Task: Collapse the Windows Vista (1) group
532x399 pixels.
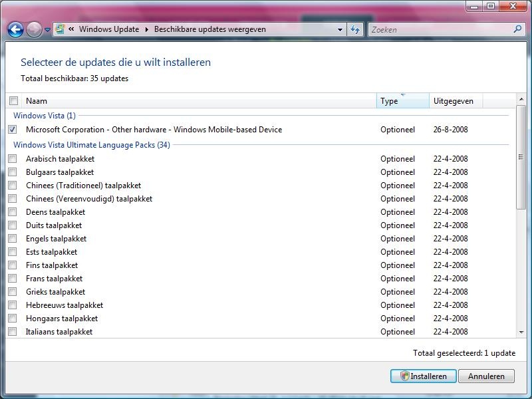Action: (45, 115)
